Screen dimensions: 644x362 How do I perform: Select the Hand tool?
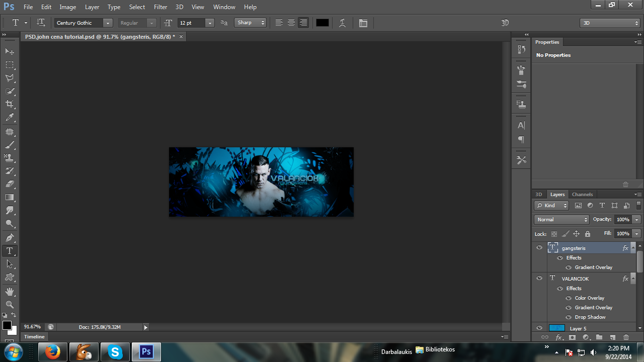[10, 292]
